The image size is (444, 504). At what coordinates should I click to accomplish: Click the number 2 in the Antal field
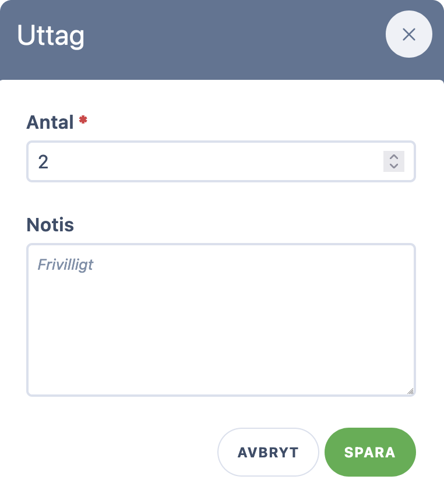[x=43, y=161]
